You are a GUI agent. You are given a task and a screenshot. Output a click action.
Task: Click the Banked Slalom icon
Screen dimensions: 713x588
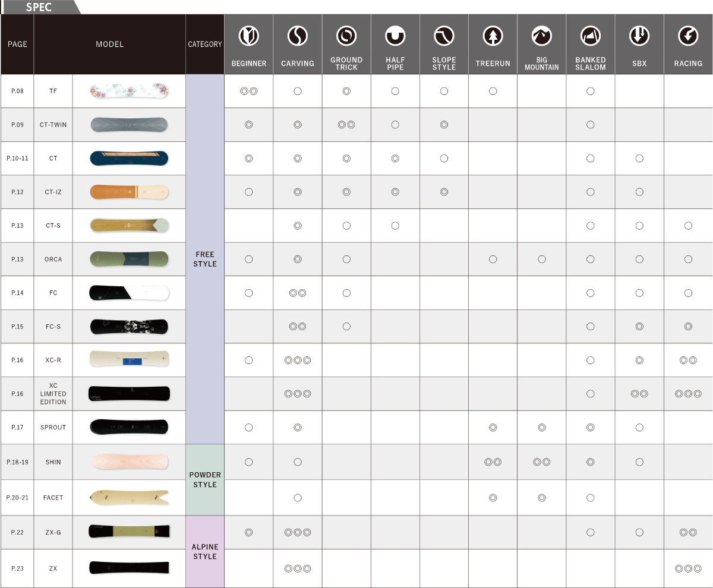click(x=590, y=37)
